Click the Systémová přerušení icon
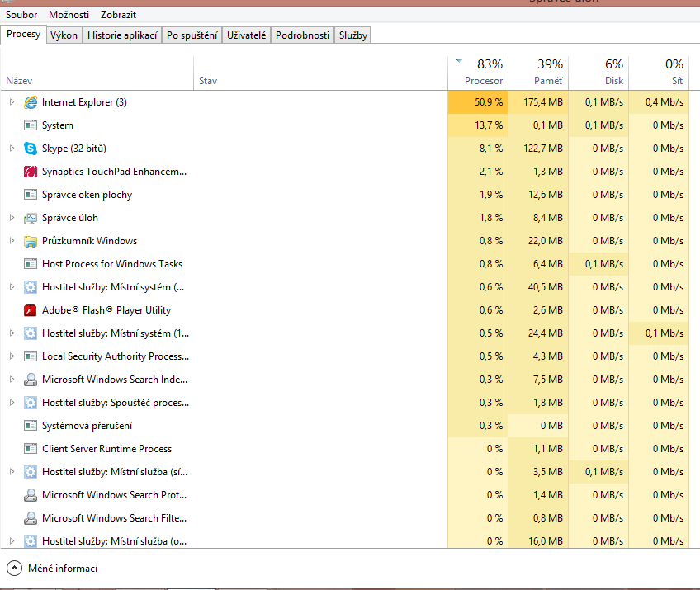Viewport: 700px width, 590px height. pyautogui.click(x=31, y=426)
